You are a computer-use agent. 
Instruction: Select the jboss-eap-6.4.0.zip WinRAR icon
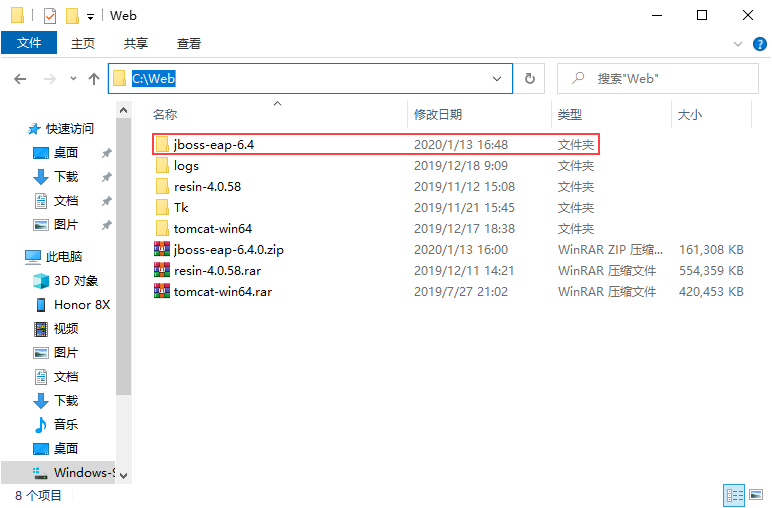point(162,249)
